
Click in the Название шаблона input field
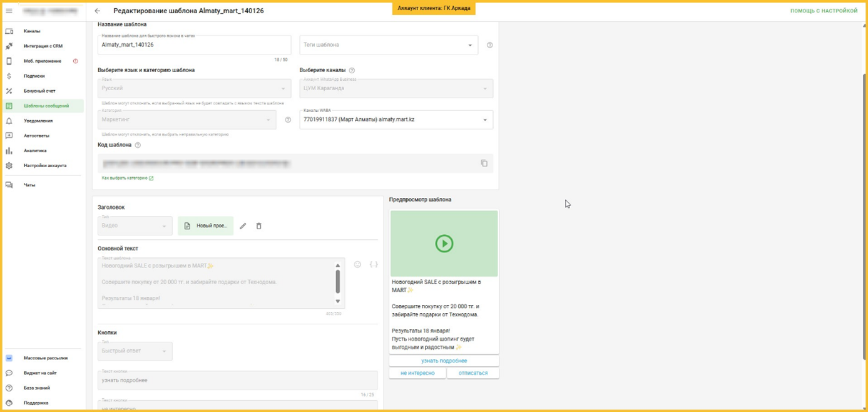(x=195, y=45)
